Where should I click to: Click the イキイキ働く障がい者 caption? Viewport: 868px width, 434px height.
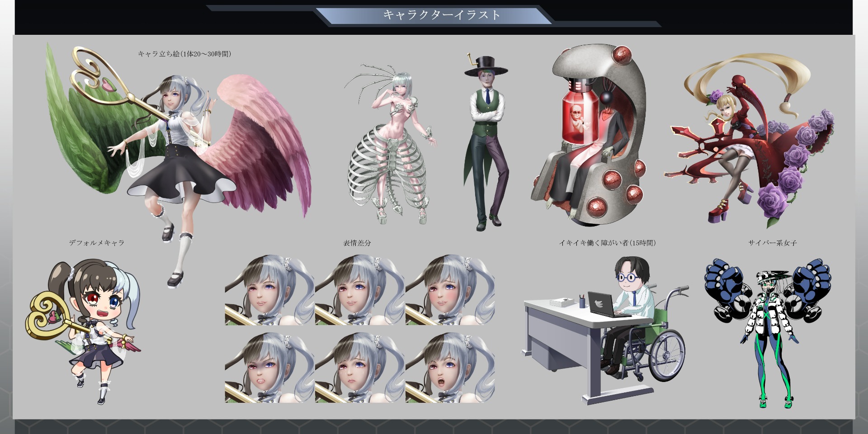click(607, 243)
